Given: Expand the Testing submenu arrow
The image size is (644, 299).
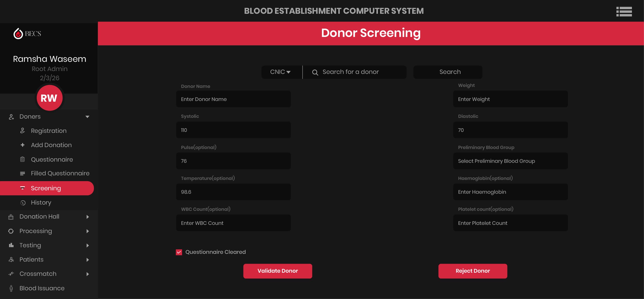Looking at the screenshot, I should coord(87,245).
